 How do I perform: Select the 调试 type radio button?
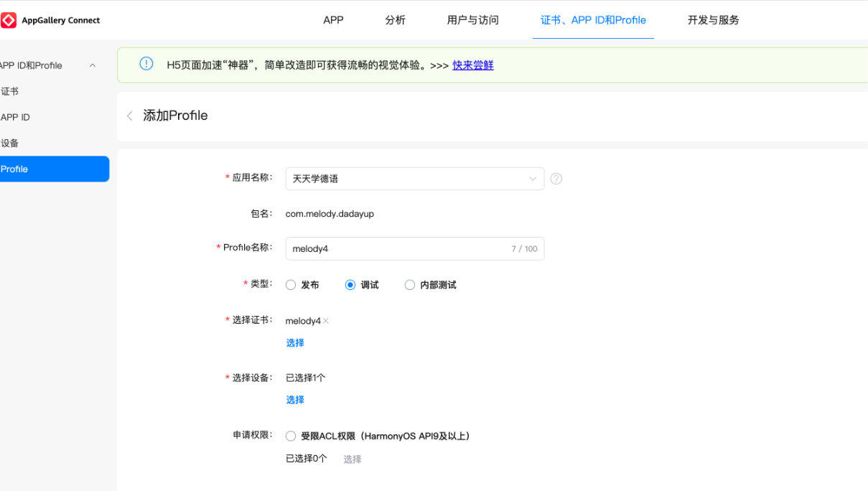(350, 285)
